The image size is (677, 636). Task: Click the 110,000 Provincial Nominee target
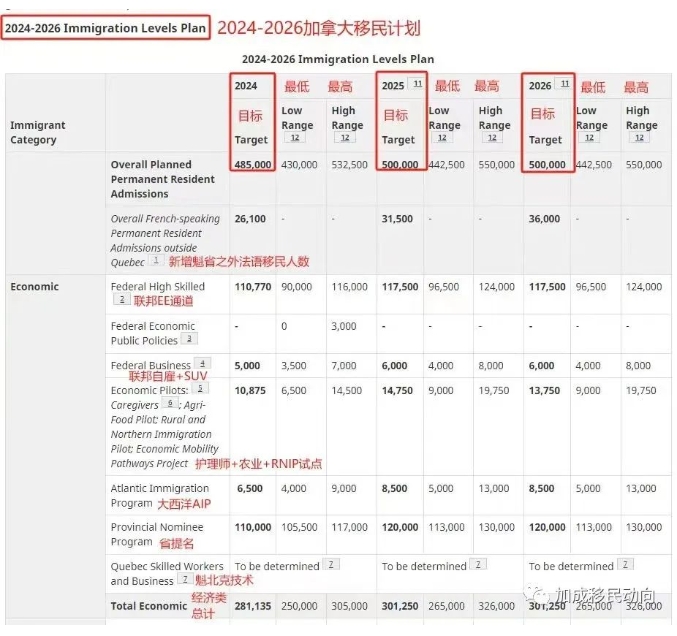click(x=253, y=528)
